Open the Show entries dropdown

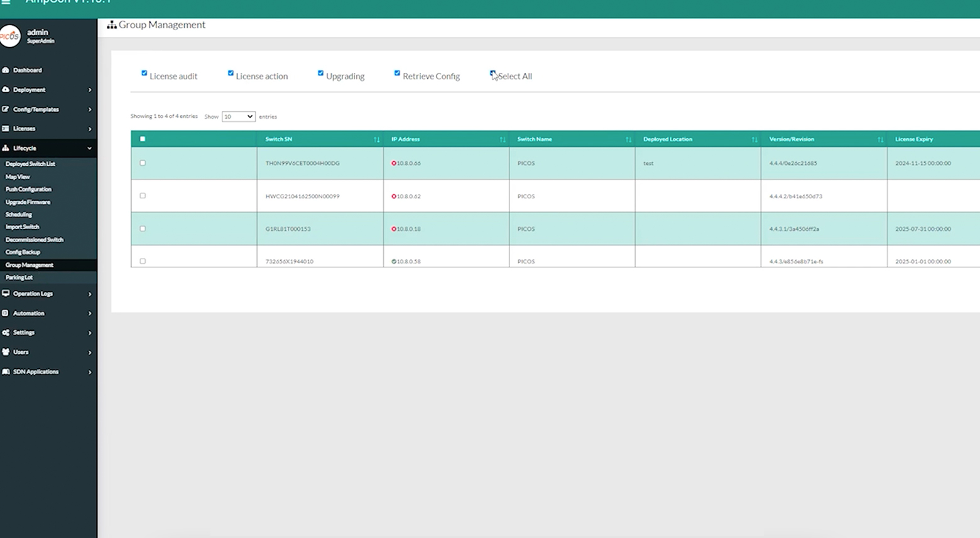click(238, 116)
